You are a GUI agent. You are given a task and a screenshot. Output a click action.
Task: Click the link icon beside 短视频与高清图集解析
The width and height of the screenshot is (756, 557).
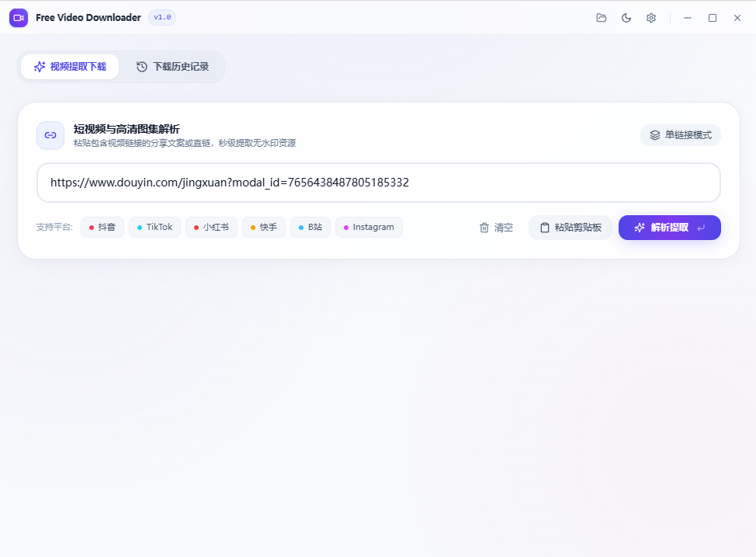click(x=50, y=135)
